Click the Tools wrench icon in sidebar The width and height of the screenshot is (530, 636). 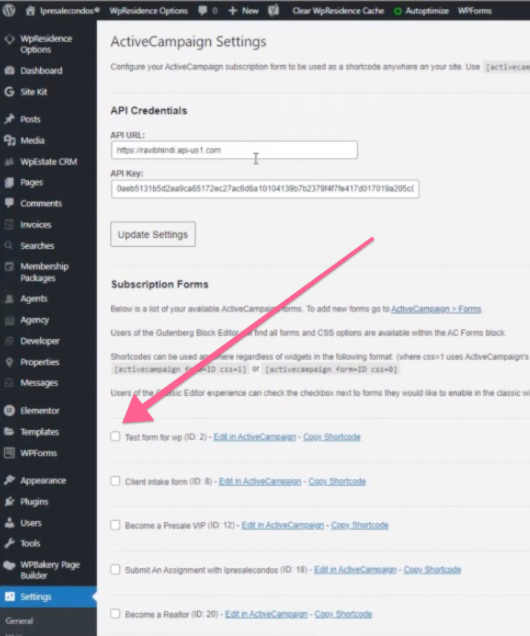coord(9,543)
